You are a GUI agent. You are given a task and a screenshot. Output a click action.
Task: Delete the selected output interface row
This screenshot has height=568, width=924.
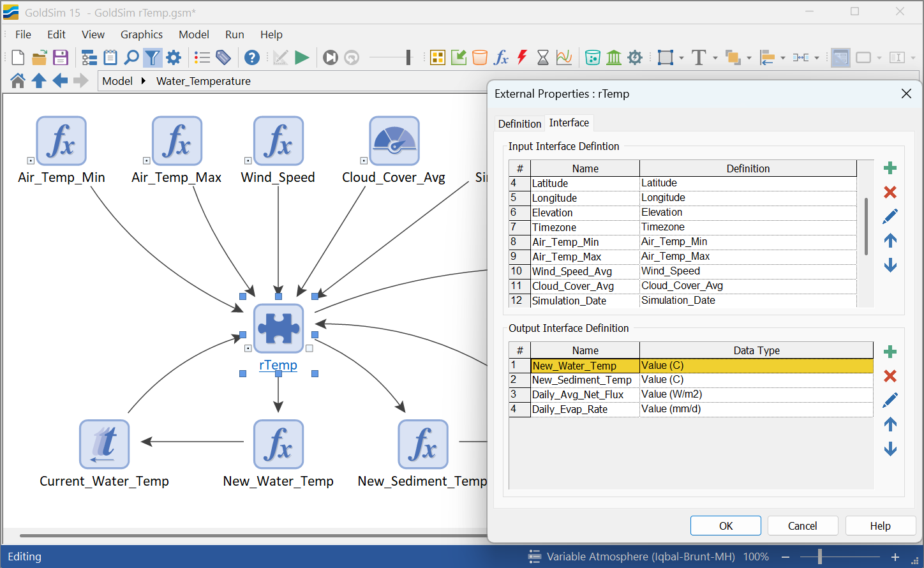[890, 376]
